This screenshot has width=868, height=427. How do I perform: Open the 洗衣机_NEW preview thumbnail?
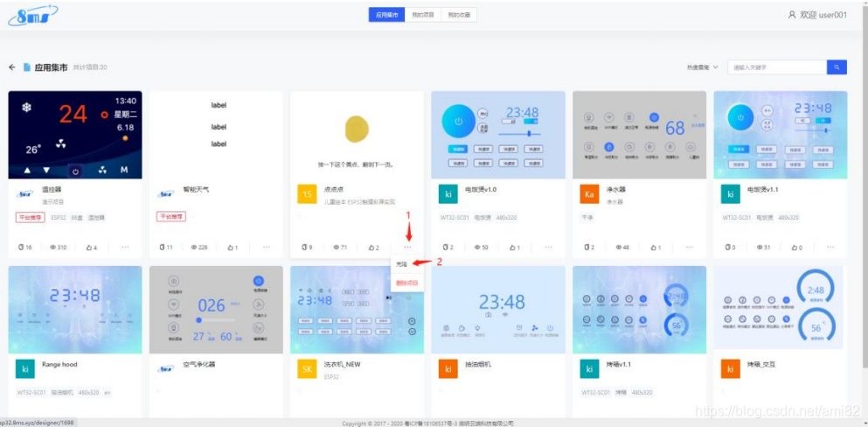357,310
